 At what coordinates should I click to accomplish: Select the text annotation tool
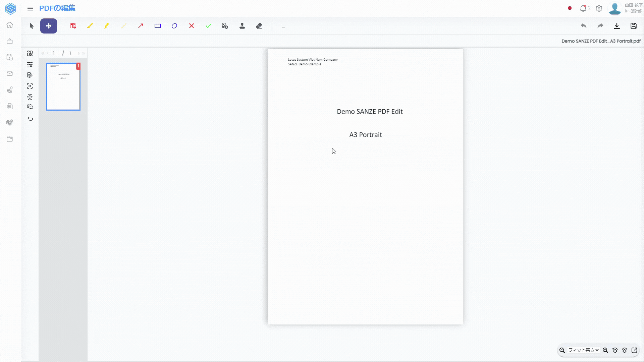coord(73,26)
